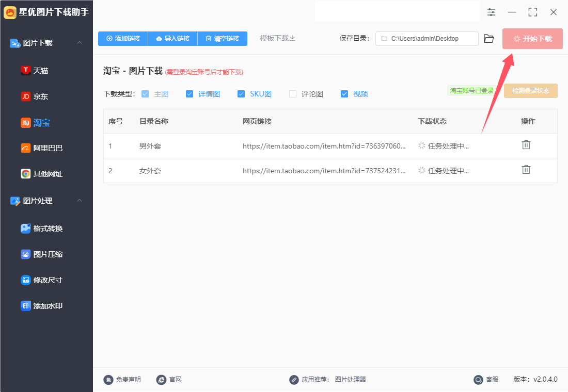Screen dimensions: 568x392
Task: Collapse the 图片下载 section chevron
Action: 80,43
